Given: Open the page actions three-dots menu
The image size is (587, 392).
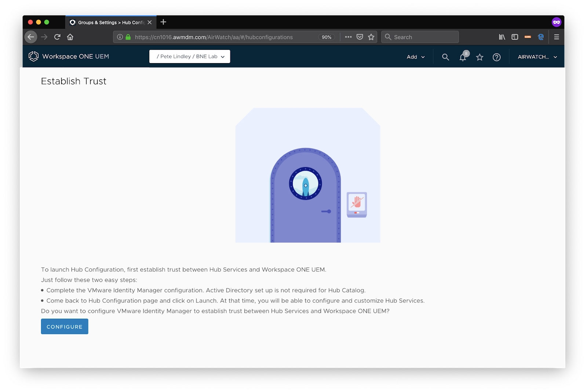Looking at the screenshot, I should (348, 37).
